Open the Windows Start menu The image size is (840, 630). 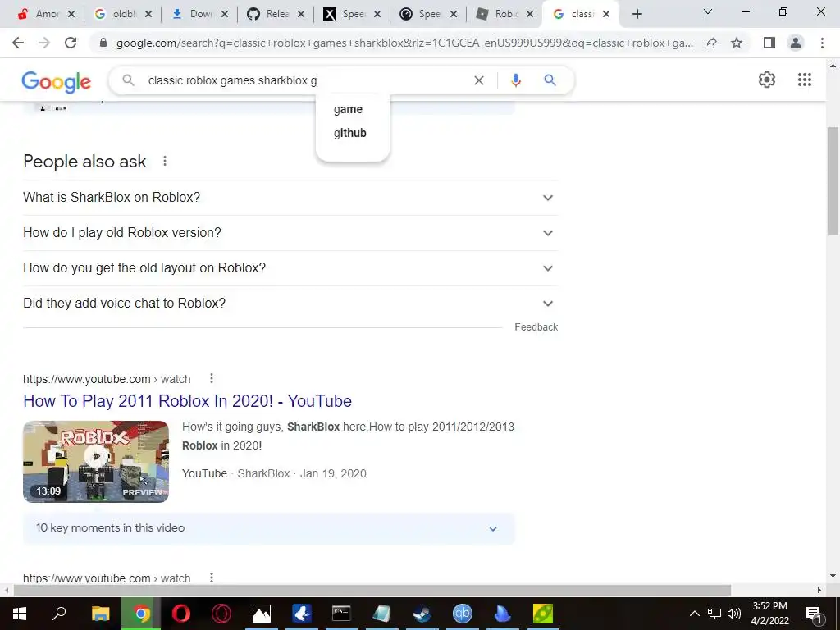20,614
